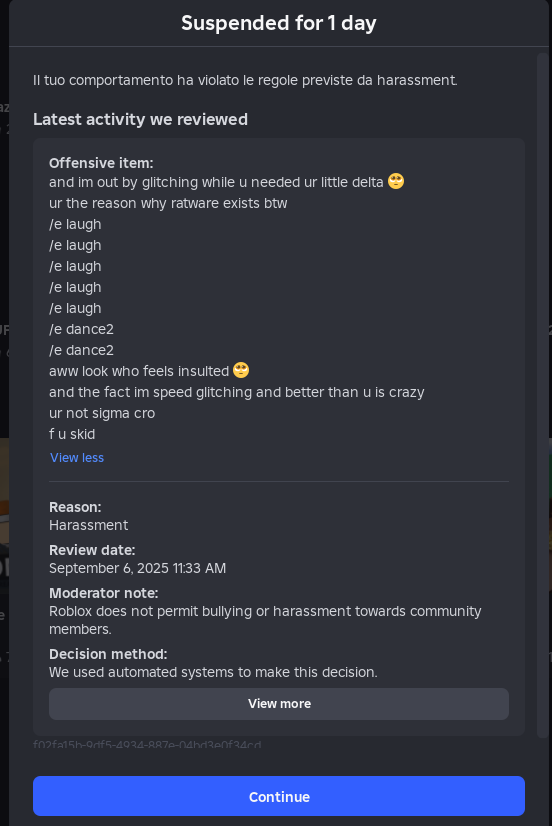Click the blue Continue button
This screenshot has height=826, width=552.
279,796
